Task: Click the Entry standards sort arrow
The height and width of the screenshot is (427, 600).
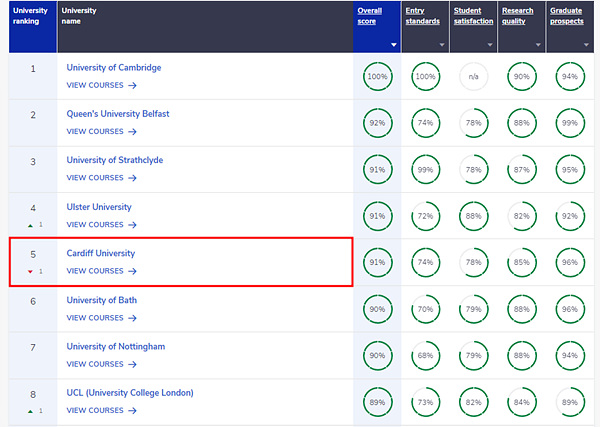Action: pyautogui.click(x=442, y=45)
